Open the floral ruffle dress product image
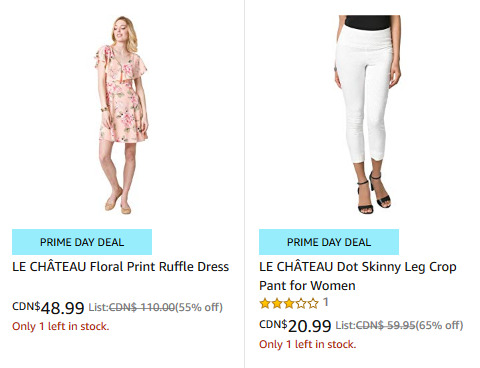The width and height of the screenshot is (480, 368). pos(121,115)
